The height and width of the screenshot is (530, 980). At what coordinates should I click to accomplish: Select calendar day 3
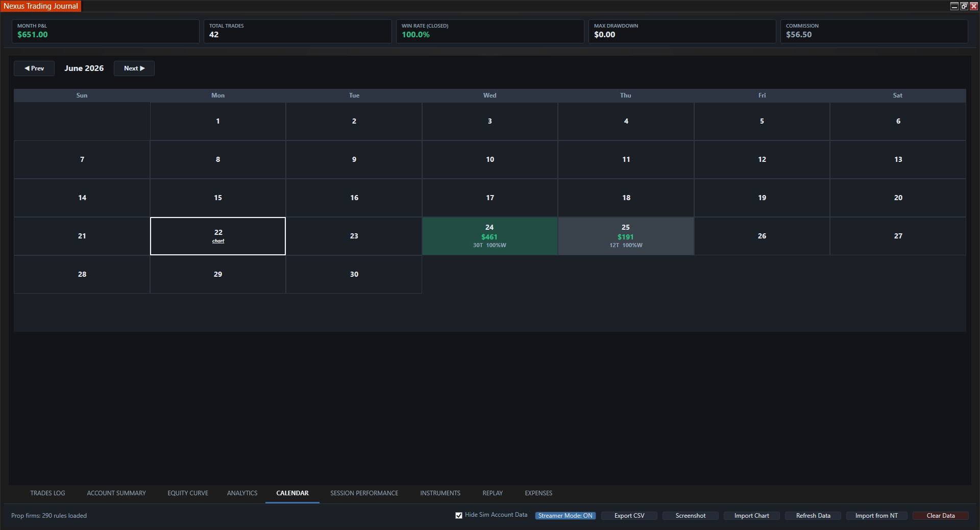[x=490, y=122]
